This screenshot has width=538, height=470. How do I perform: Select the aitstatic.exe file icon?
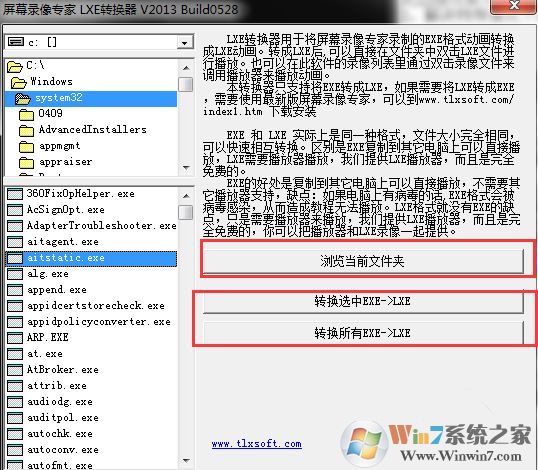[x=15, y=258]
